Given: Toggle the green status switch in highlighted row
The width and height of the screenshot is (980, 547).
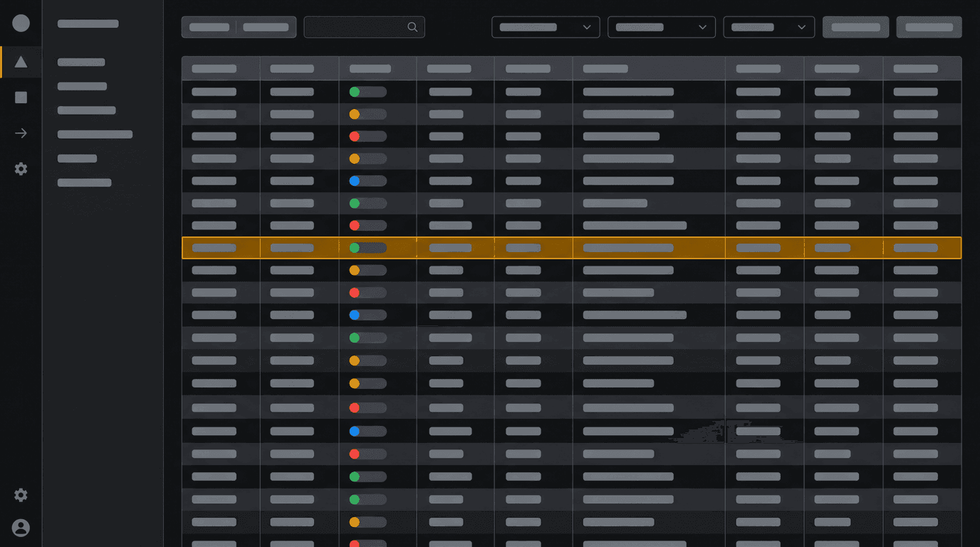Looking at the screenshot, I should [x=368, y=248].
